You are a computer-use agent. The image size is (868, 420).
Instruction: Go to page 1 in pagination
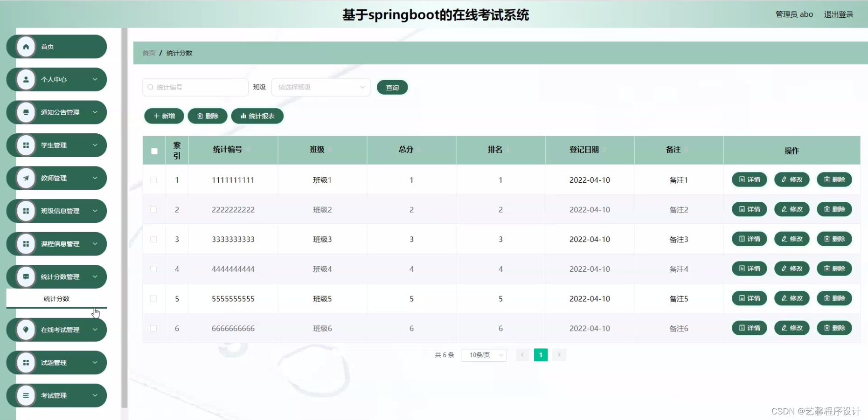point(541,355)
